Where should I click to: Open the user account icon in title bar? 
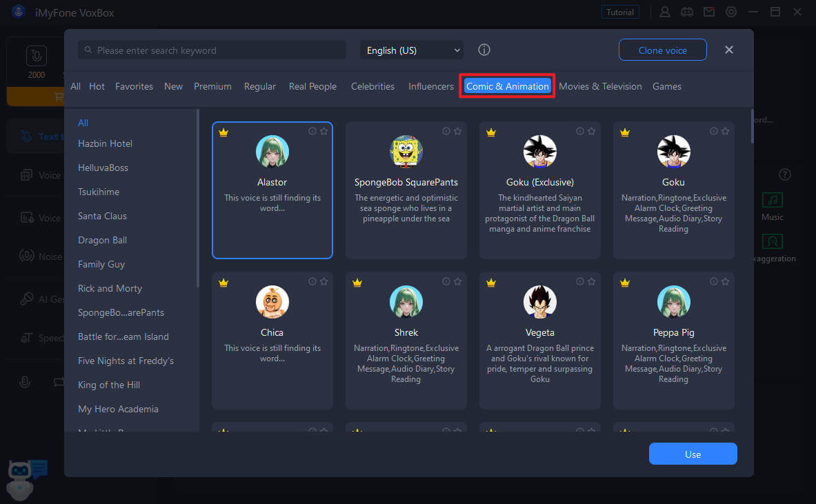[x=664, y=12]
